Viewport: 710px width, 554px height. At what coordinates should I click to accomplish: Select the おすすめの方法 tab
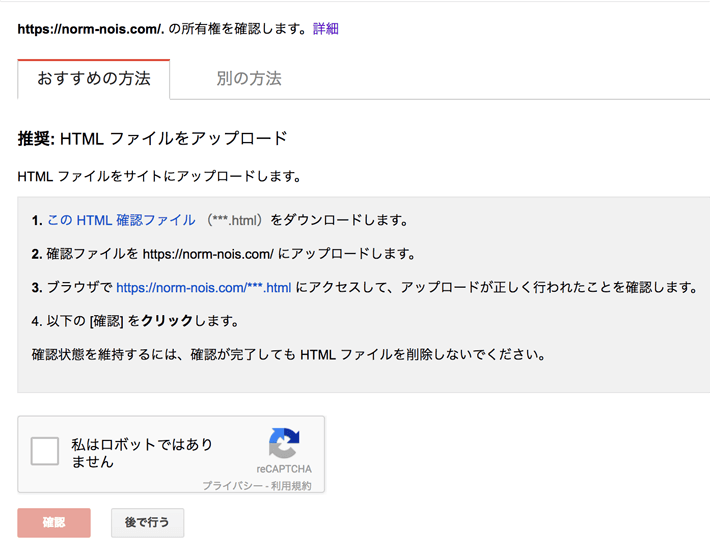pyautogui.click(x=94, y=78)
